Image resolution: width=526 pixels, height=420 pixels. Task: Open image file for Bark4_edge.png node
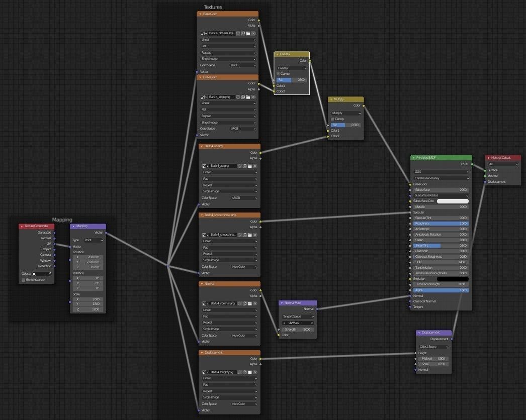[248, 97]
